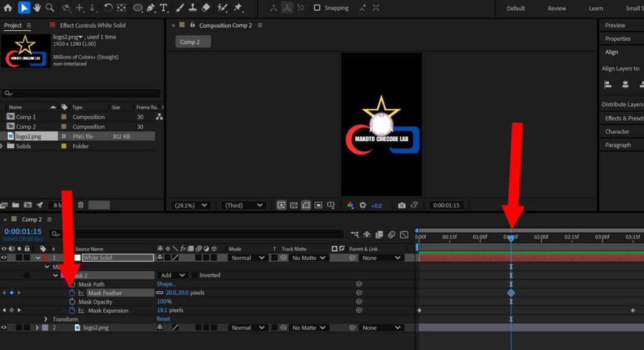Screen dimensions: 644x350
Task: Select the Selection arrow tool
Action: point(24,8)
